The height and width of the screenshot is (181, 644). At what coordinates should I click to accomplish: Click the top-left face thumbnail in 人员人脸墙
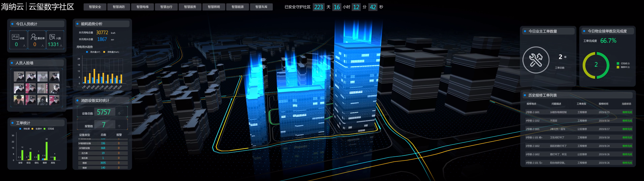click(x=19, y=77)
